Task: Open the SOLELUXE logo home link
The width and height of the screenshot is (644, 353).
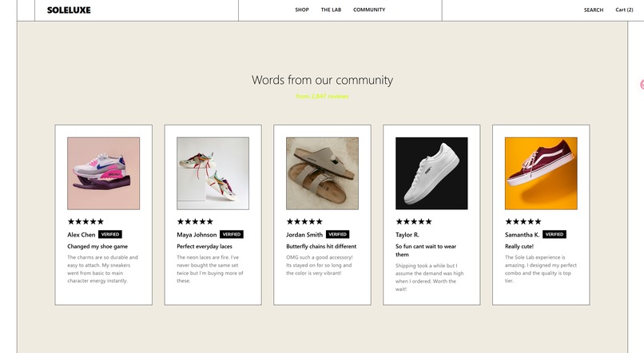Action: 69,10
